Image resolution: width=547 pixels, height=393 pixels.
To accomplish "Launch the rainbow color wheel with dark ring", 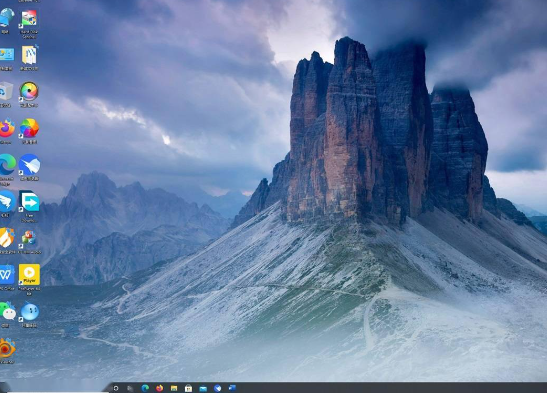I will [29, 91].
